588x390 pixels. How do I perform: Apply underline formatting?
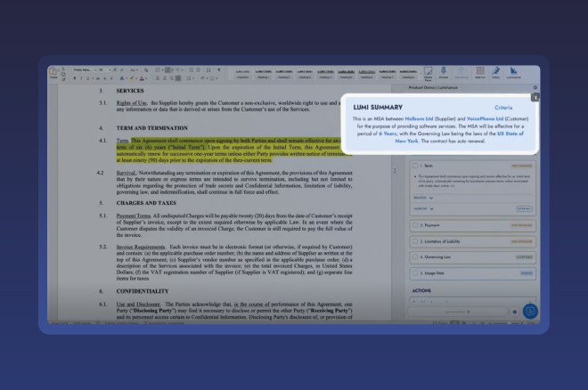tap(87, 78)
